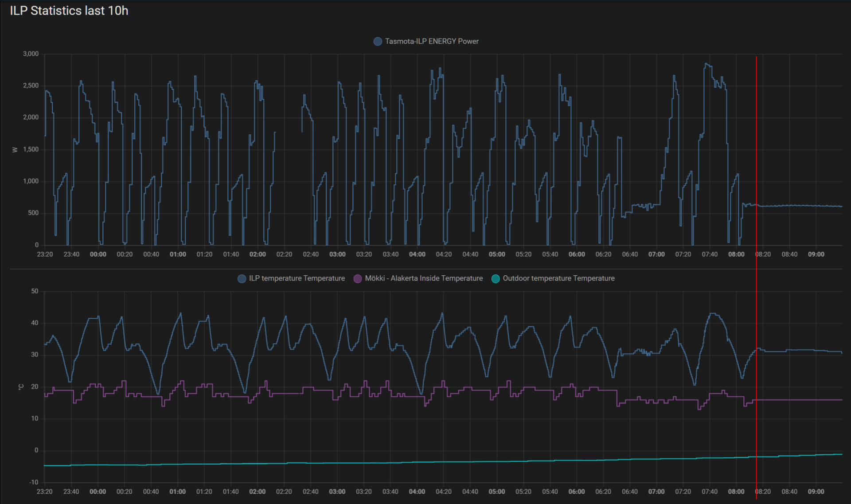Screen dimensions: 851x504
Task: Hide the ILP temperature Temperature series label
Action: point(297,278)
